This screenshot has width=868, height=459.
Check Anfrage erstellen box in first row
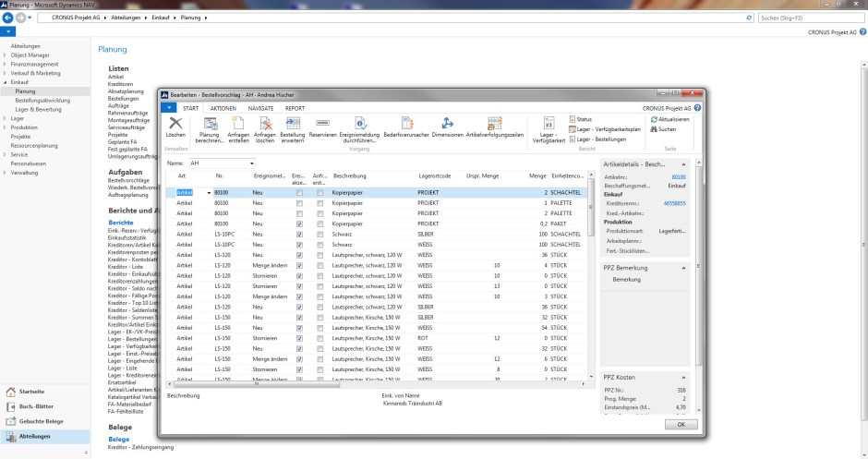319,191
